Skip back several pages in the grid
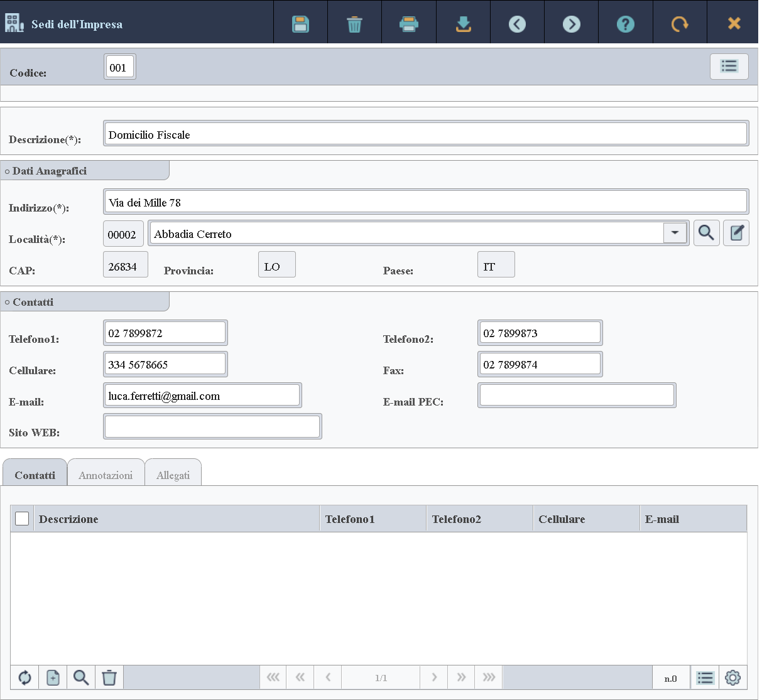The height and width of the screenshot is (700, 762). (x=300, y=677)
